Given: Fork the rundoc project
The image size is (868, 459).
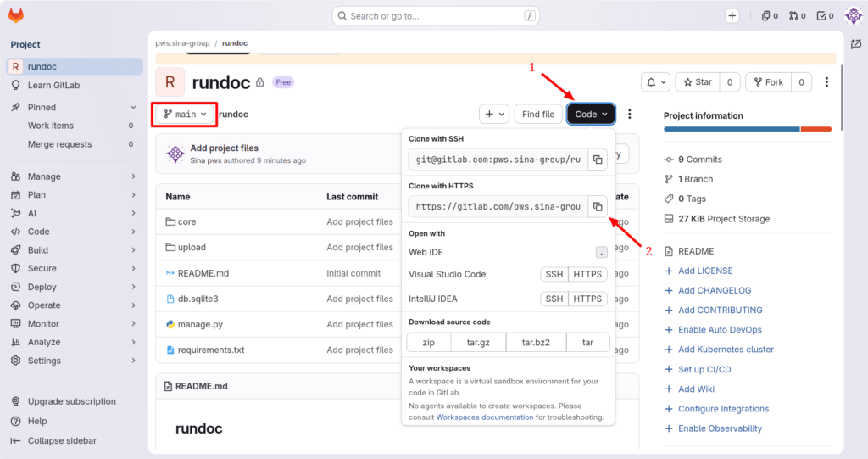Looking at the screenshot, I should pos(768,82).
